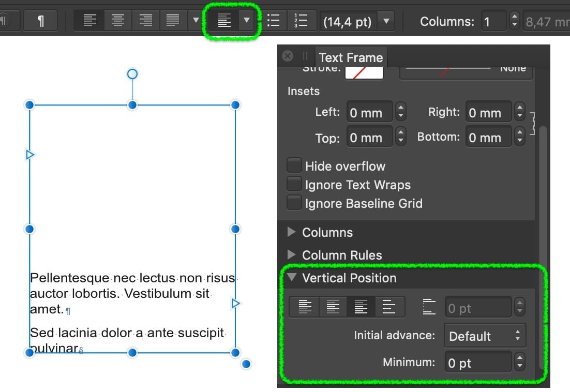The image size is (570, 392).
Task: Open the Initial advance dropdown
Action: pos(484,336)
